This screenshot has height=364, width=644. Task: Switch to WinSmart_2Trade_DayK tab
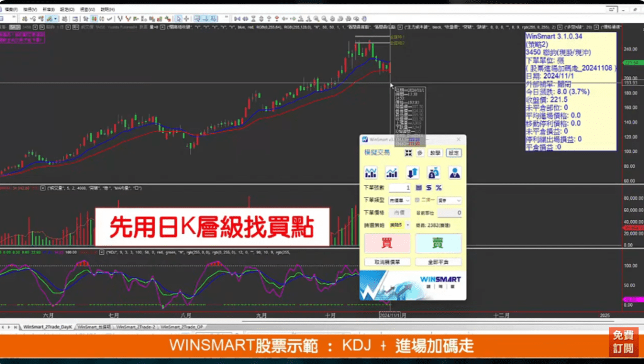(x=48, y=327)
